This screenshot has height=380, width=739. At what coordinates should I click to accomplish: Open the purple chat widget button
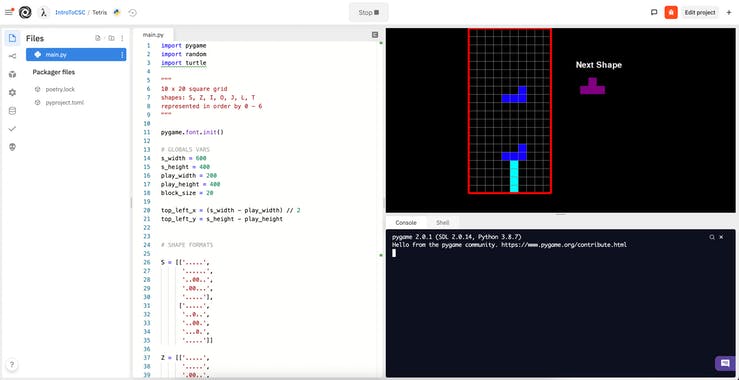click(x=725, y=363)
